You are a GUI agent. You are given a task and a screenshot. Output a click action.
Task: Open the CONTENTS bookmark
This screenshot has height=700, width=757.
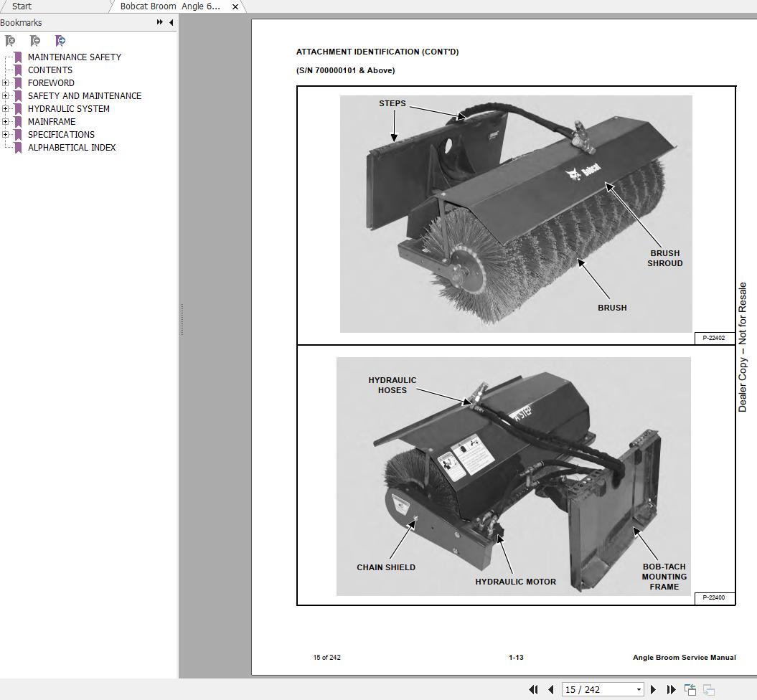point(50,70)
